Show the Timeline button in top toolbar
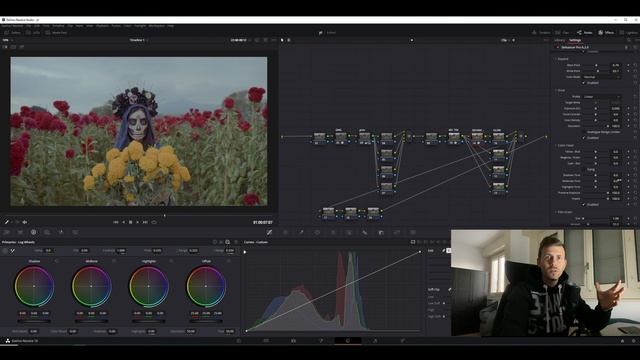This screenshot has height=360, width=640. (x=541, y=33)
